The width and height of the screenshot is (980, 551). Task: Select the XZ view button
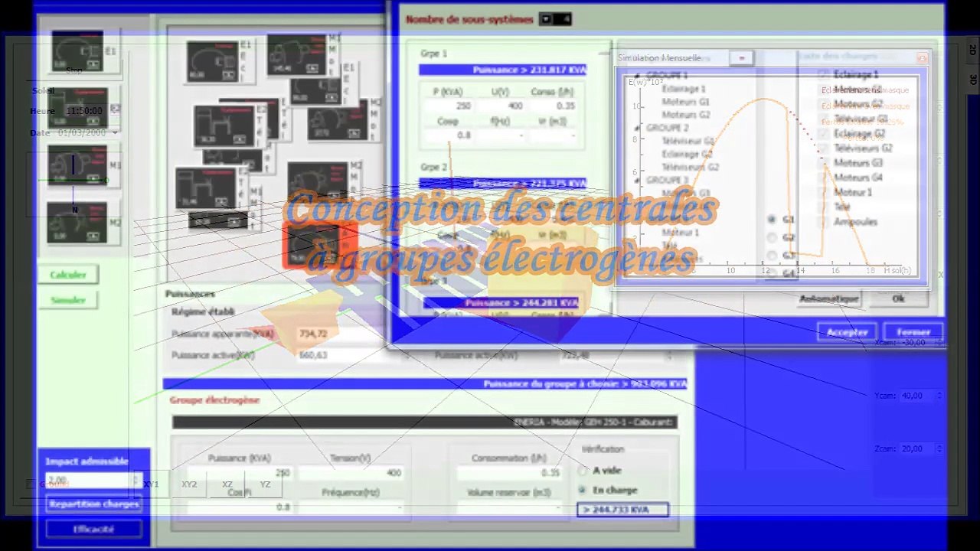coord(227,484)
